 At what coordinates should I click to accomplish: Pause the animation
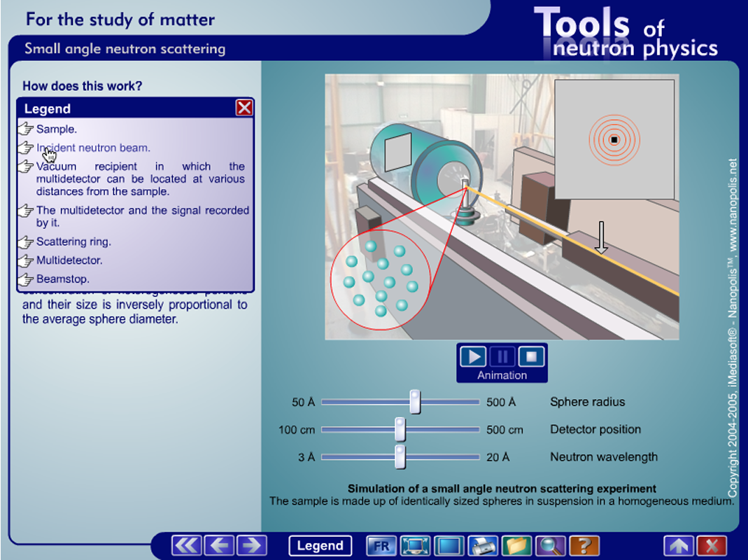tap(502, 356)
